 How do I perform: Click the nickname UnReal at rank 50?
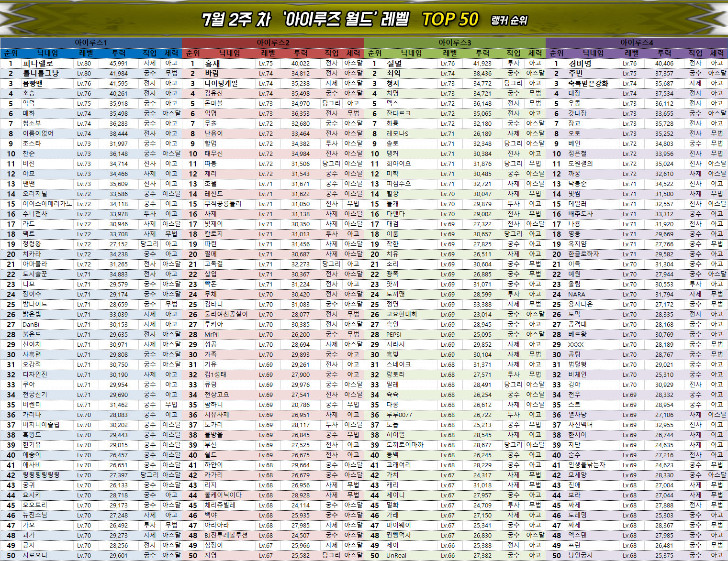coord(396,556)
